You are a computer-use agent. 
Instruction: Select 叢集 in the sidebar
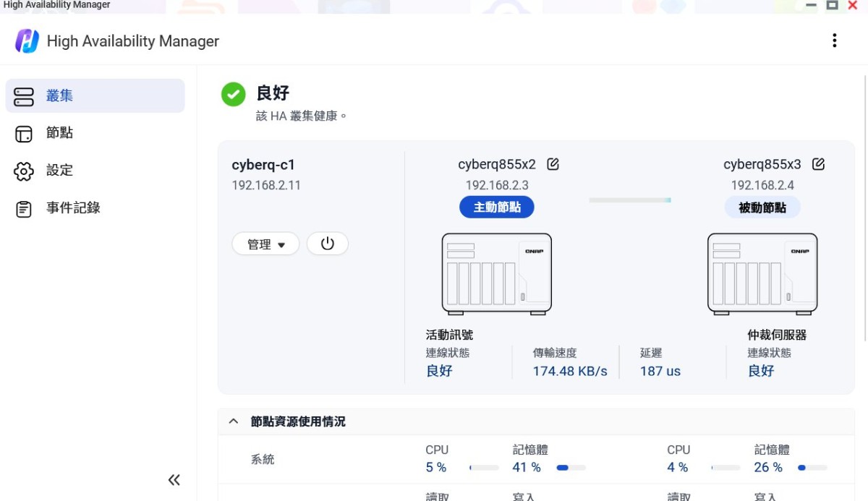pyautogui.click(x=95, y=96)
